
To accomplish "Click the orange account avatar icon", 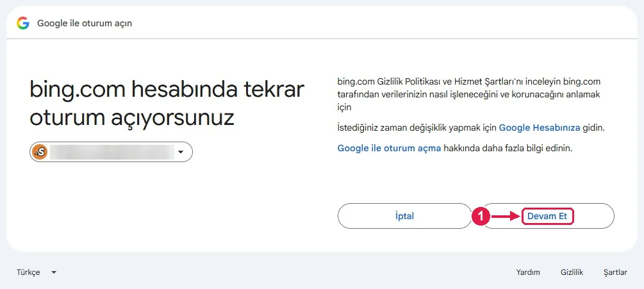I will (40, 152).
